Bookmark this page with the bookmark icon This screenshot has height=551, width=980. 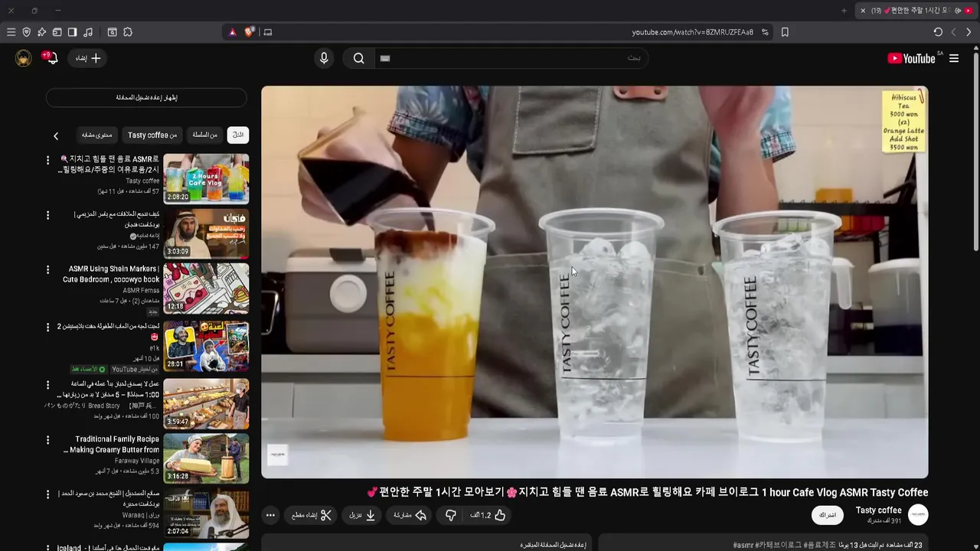pos(785,32)
